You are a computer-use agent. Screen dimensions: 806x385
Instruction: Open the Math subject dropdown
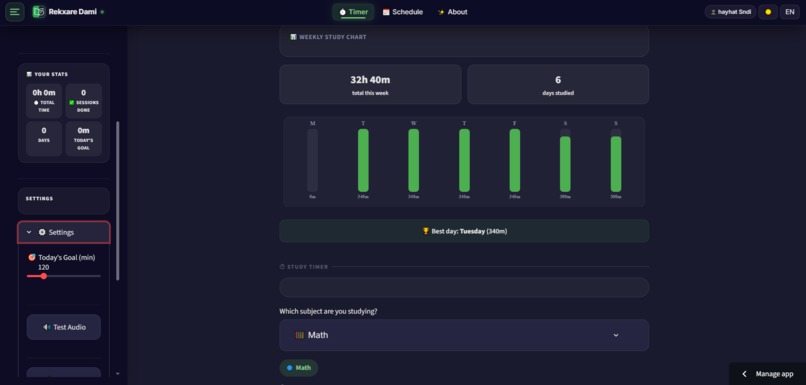(464, 335)
